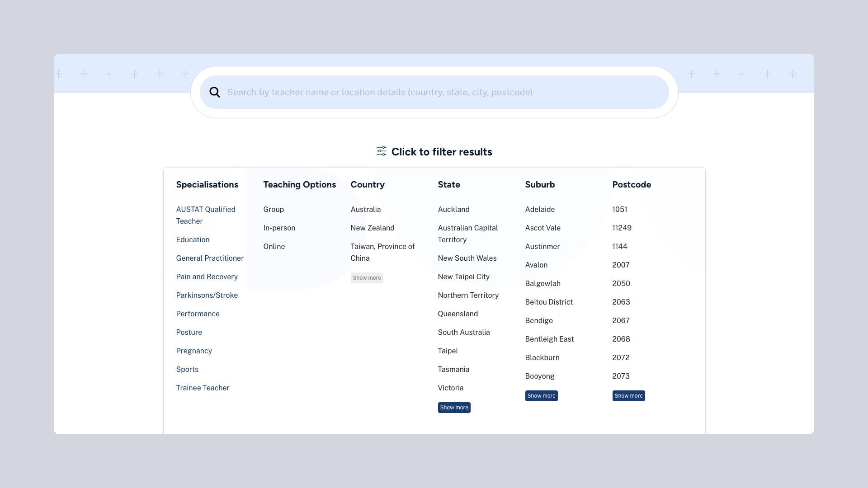Screen dimensions: 868x488
Task: Expand suburbs with Show more
Action: (541, 395)
